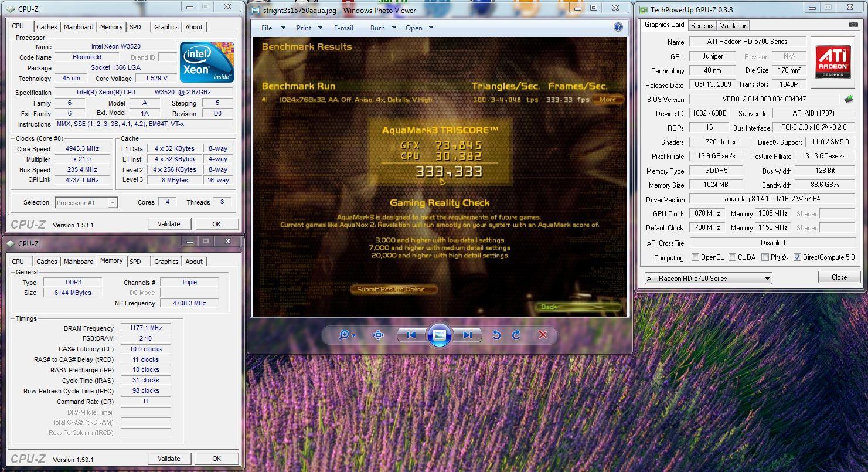Screen dimensions: 868x472
Task: Toggle the CUDA checkbox
Action: (x=732, y=257)
